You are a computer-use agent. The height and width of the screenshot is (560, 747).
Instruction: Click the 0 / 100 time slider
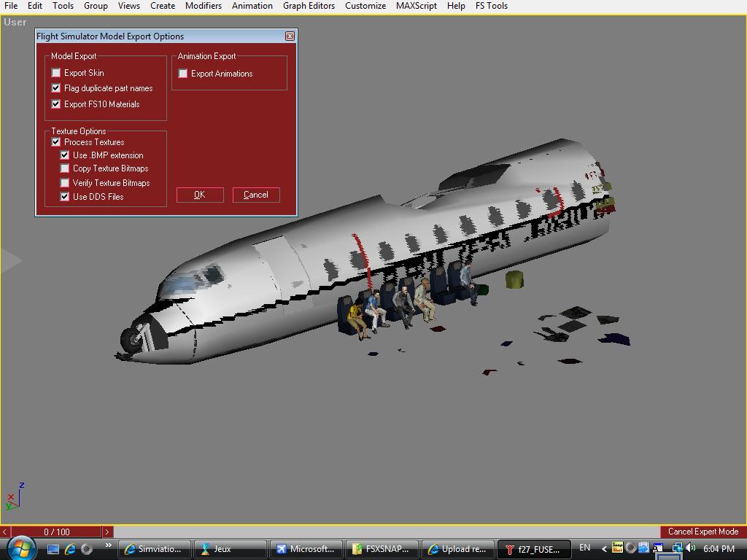57,532
